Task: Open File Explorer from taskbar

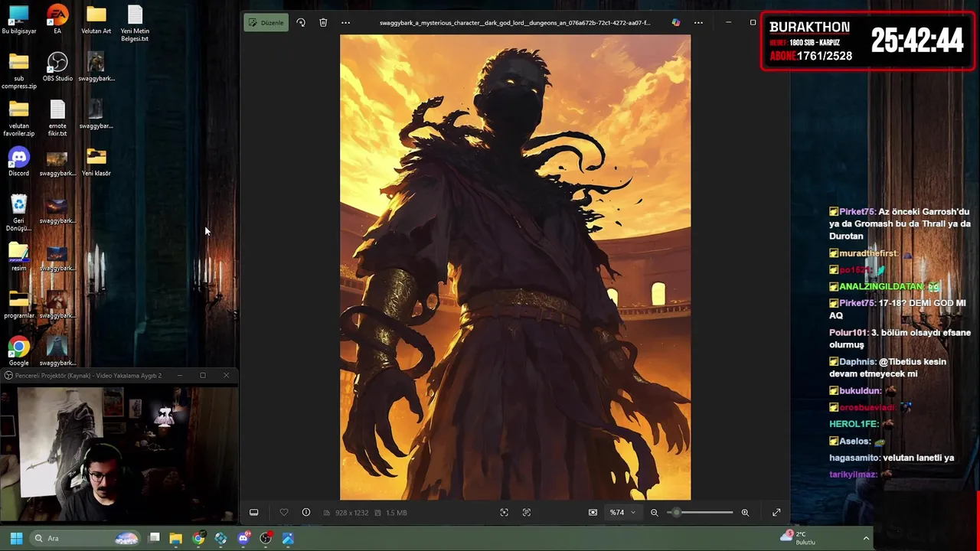Action: click(x=176, y=539)
